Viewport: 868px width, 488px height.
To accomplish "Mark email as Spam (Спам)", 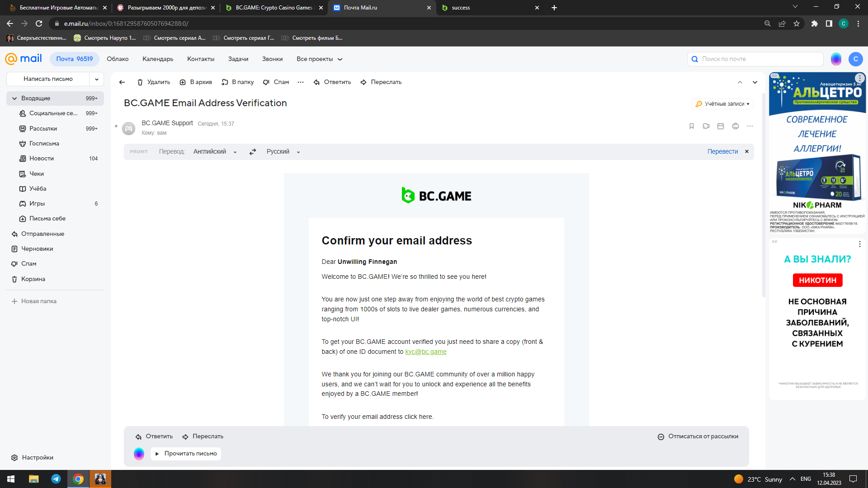I will click(276, 82).
